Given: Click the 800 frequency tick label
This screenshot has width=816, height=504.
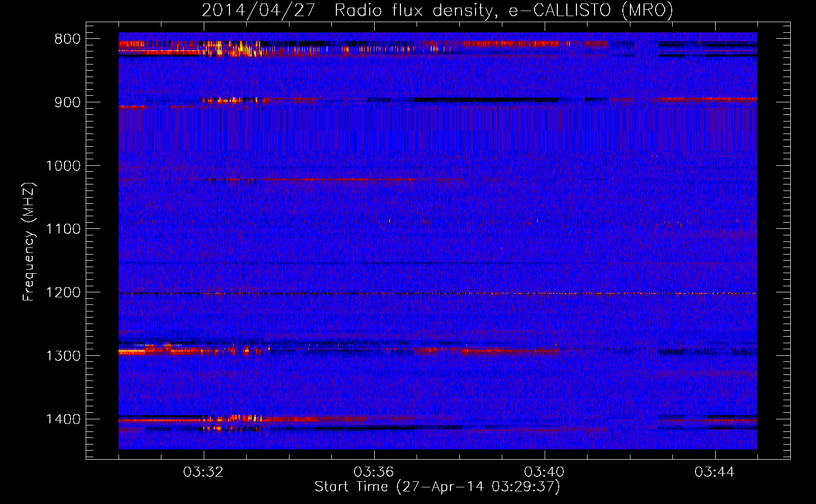Looking at the screenshot, I should pos(68,39).
